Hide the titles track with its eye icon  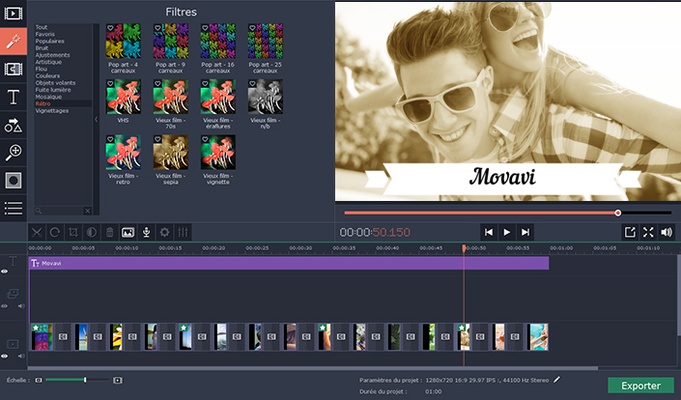[x=4, y=271]
